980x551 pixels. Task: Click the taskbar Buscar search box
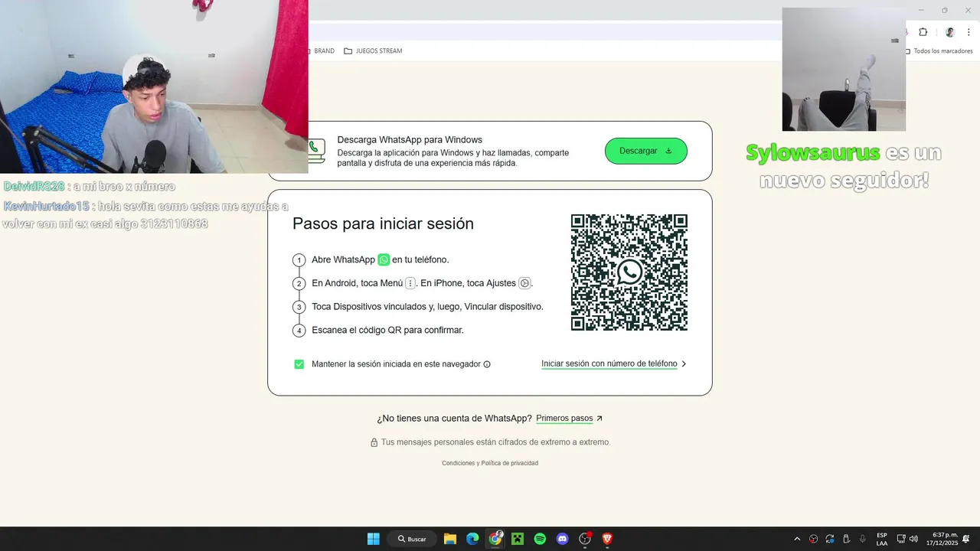coord(412,539)
